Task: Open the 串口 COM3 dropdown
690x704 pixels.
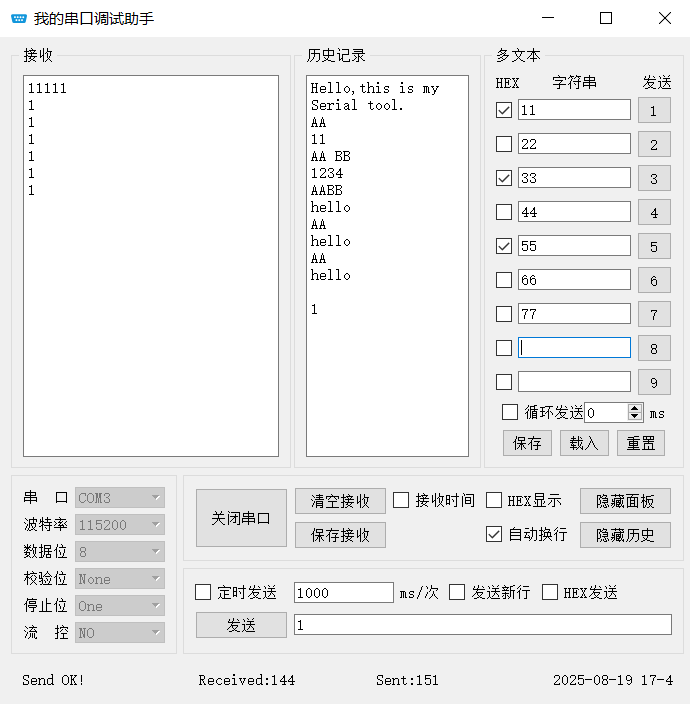Action: 120,497
